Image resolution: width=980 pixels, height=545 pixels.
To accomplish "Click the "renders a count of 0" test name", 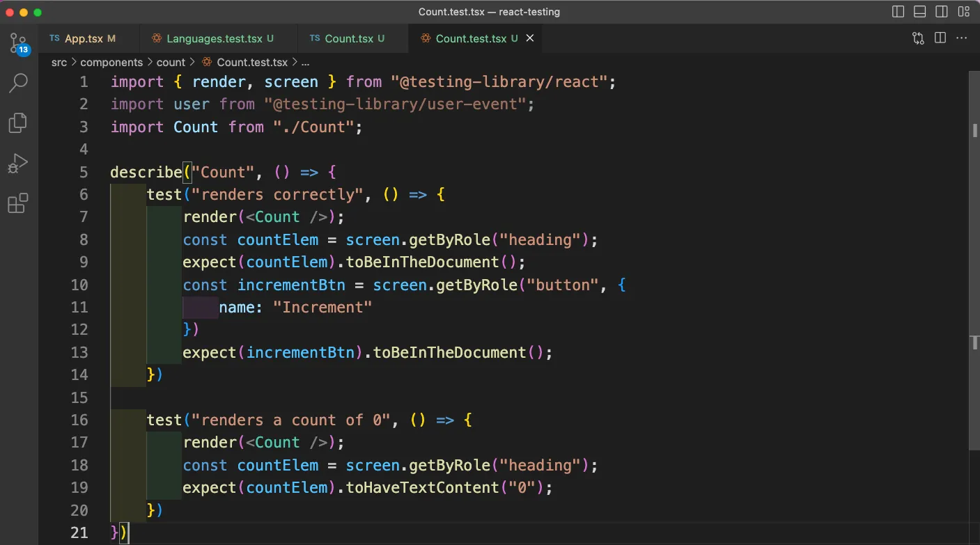I will click(291, 420).
